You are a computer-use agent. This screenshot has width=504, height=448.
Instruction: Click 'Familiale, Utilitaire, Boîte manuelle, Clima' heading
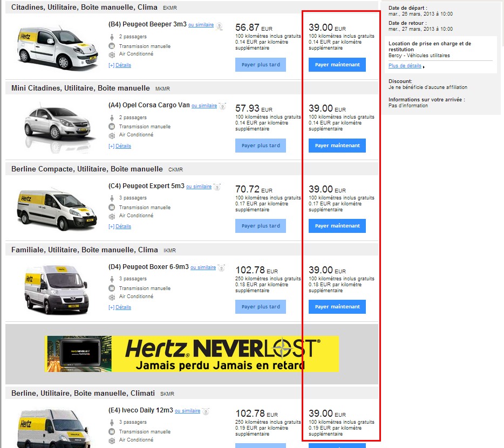tap(85, 250)
